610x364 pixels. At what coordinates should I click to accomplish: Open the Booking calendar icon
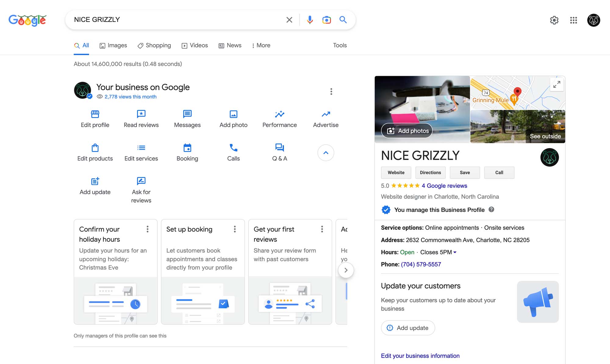click(187, 148)
